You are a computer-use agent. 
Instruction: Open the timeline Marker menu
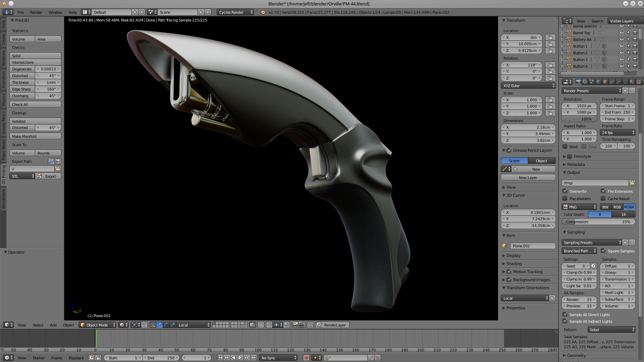(x=39, y=358)
